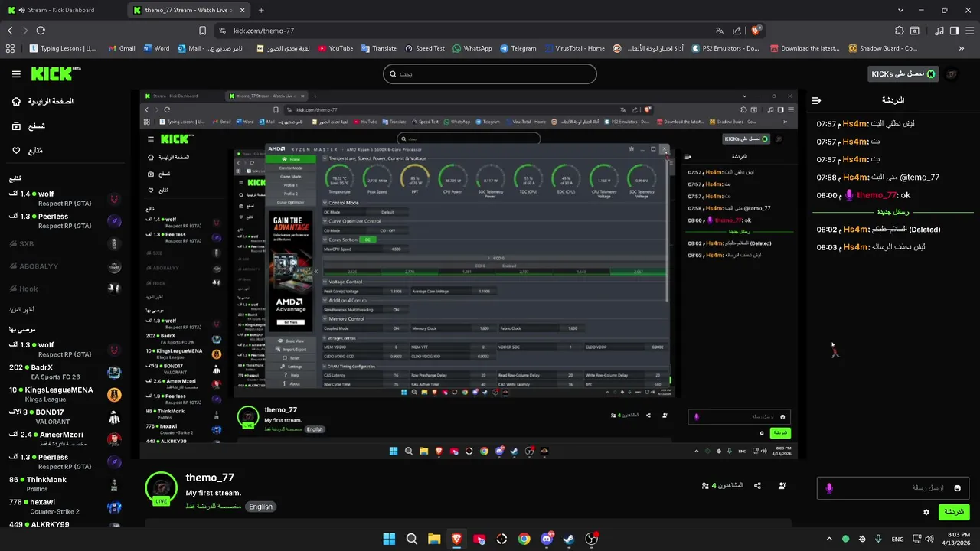This screenshot has width=980, height=551.
Task: Open chat settings gear icon
Action: point(926,512)
